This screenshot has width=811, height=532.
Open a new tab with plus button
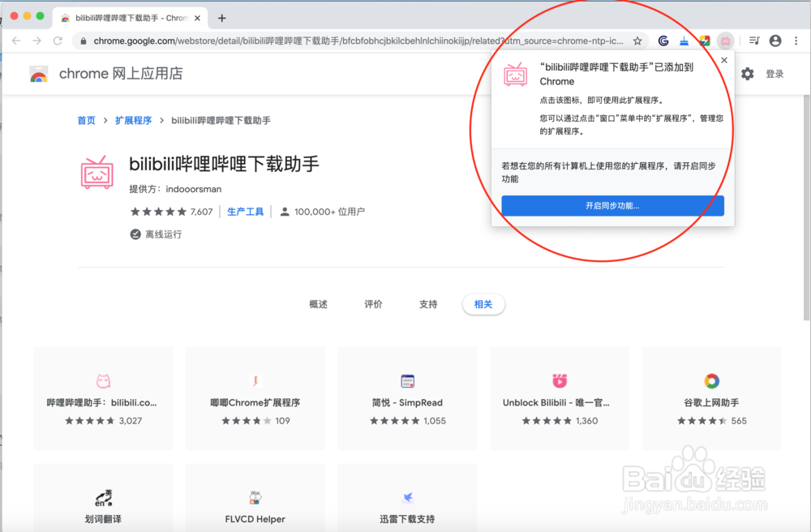222,18
